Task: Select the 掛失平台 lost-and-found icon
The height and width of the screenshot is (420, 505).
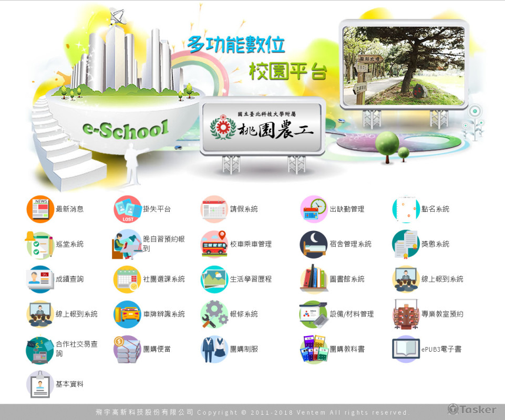Action: [127, 209]
